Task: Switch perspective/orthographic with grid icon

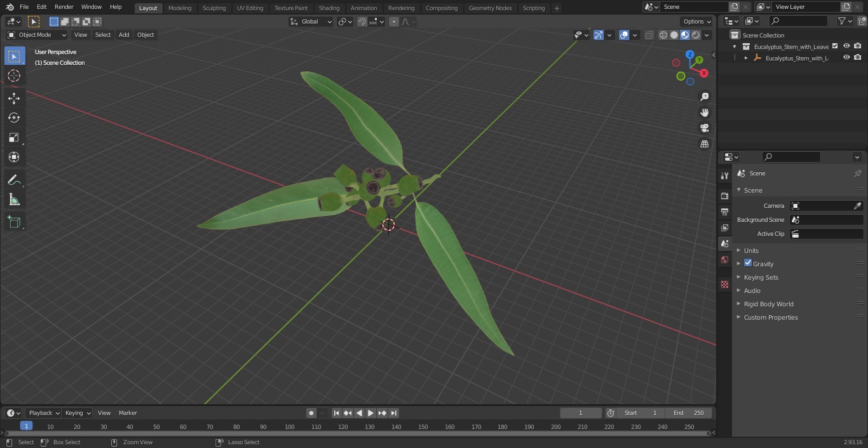Action: click(704, 144)
